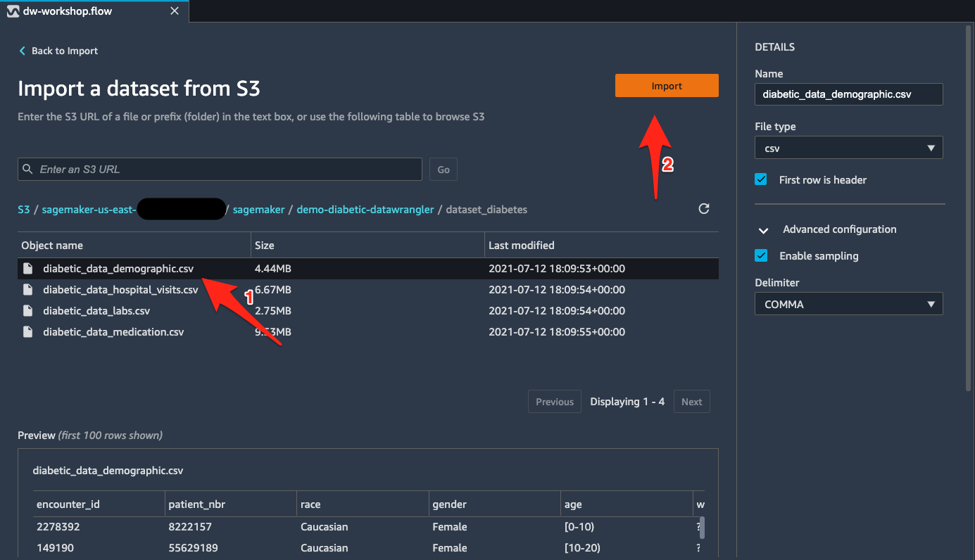Click the Enter an S3 URL field
975x560 pixels.
(x=220, y=170)
